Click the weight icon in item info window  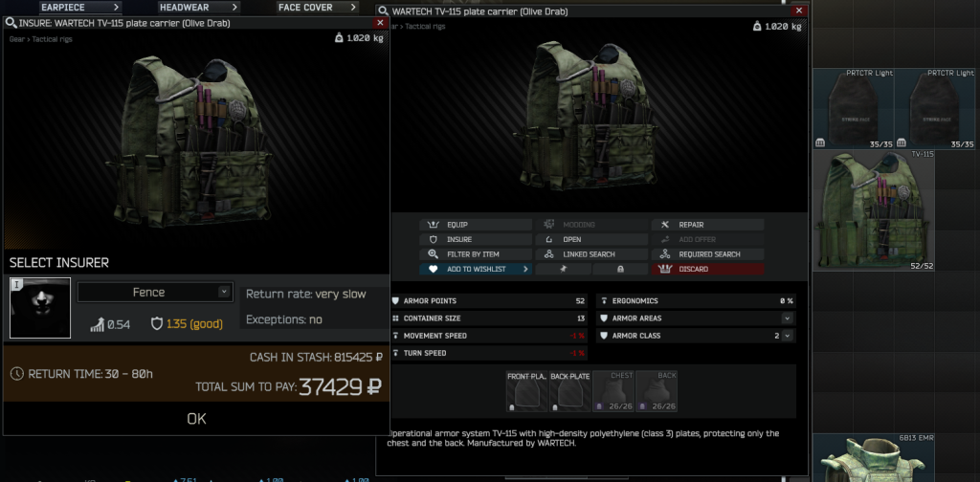(757, 26)
